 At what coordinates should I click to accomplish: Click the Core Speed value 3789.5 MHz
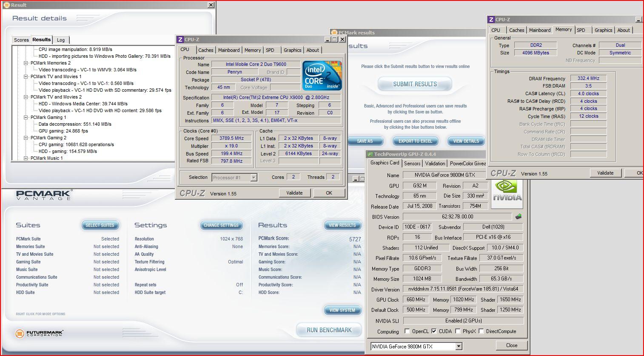click(231, 138)
